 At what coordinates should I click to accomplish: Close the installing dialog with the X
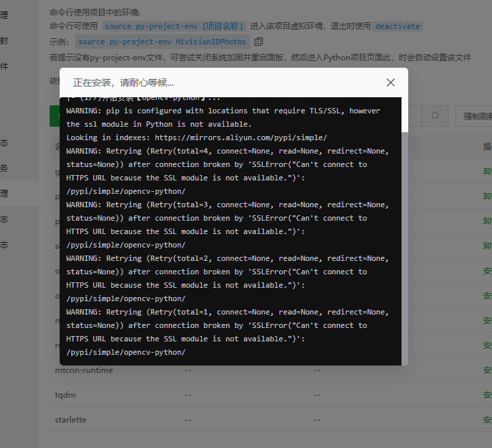tap(390, 82)
